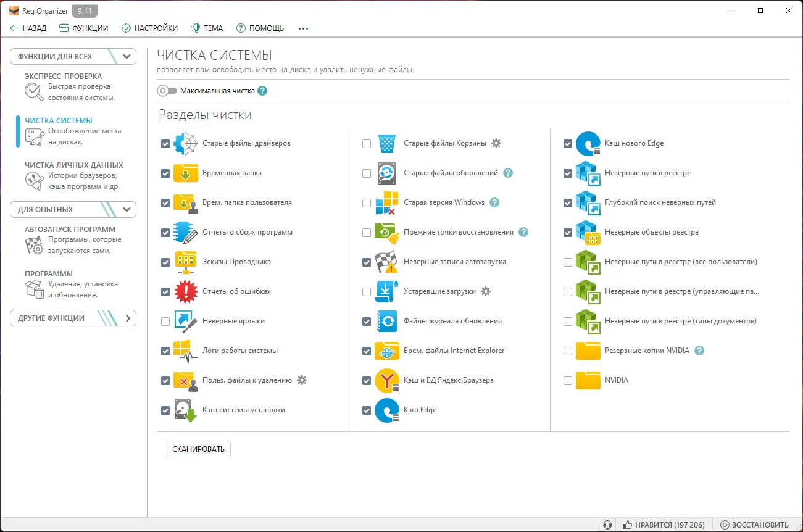The image size is (803, 532).
Task: Toggle the Максимальная чистка switch
Action: [x=167, y=91]
